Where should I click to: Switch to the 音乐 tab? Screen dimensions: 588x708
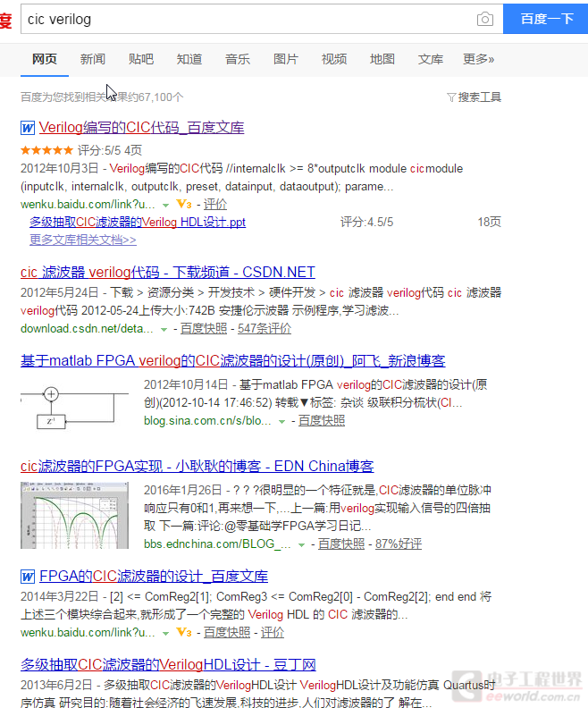point(238,59)
